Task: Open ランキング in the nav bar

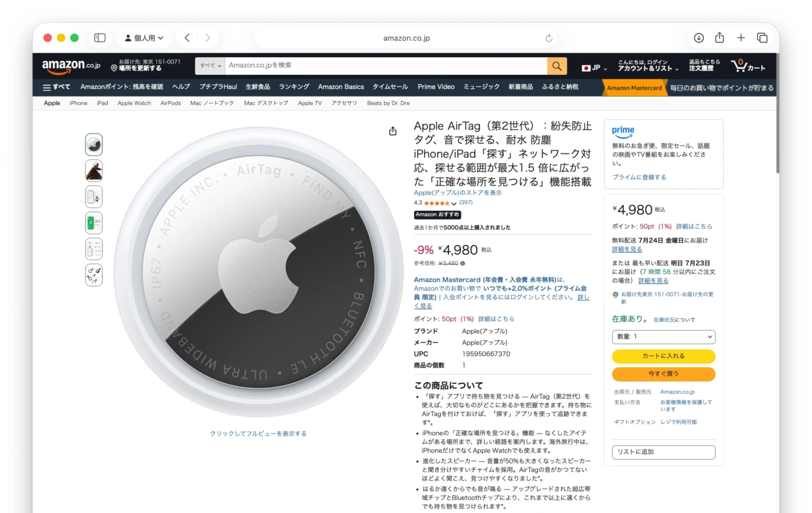Action: (x=294, y=87)
